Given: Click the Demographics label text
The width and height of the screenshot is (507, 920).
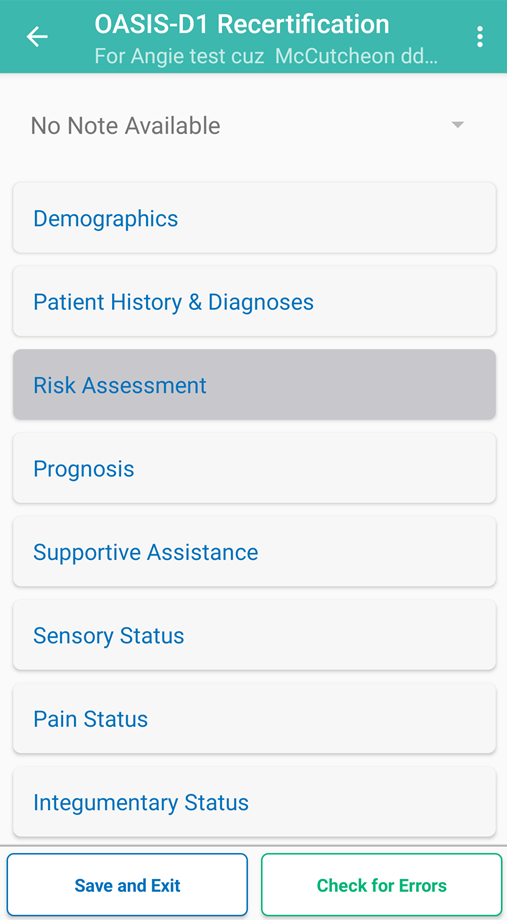Looking at the screenshot, I should click(106, 219).
